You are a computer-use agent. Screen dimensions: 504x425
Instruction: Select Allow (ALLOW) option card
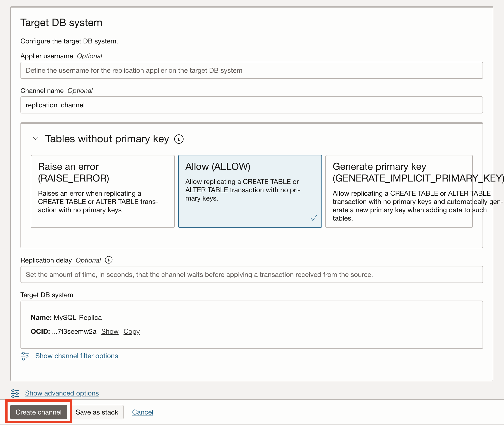(x=250, y=191)
